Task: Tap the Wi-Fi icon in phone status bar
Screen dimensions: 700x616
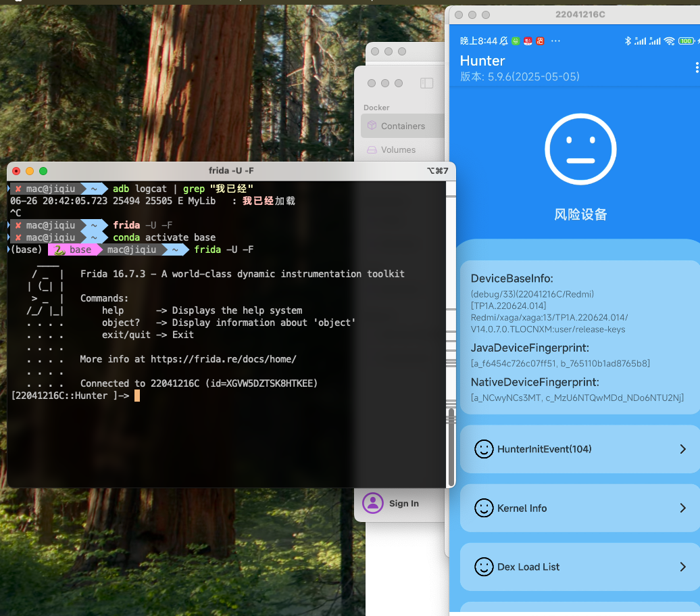Action: (669, 41)
